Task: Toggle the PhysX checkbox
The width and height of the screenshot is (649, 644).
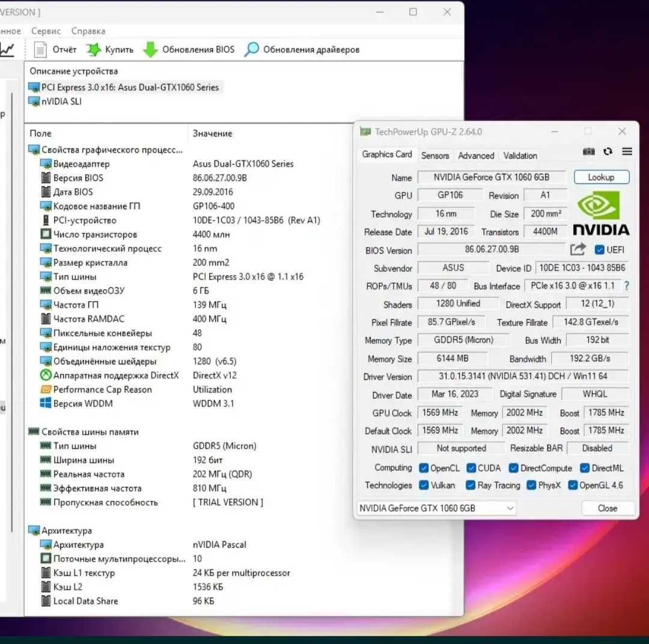Action: 531,485
